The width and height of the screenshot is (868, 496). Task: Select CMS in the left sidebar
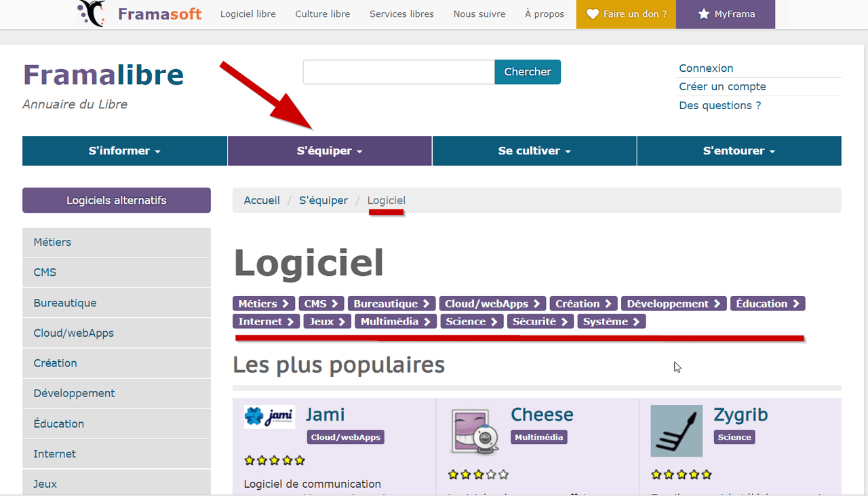point(117,272)
